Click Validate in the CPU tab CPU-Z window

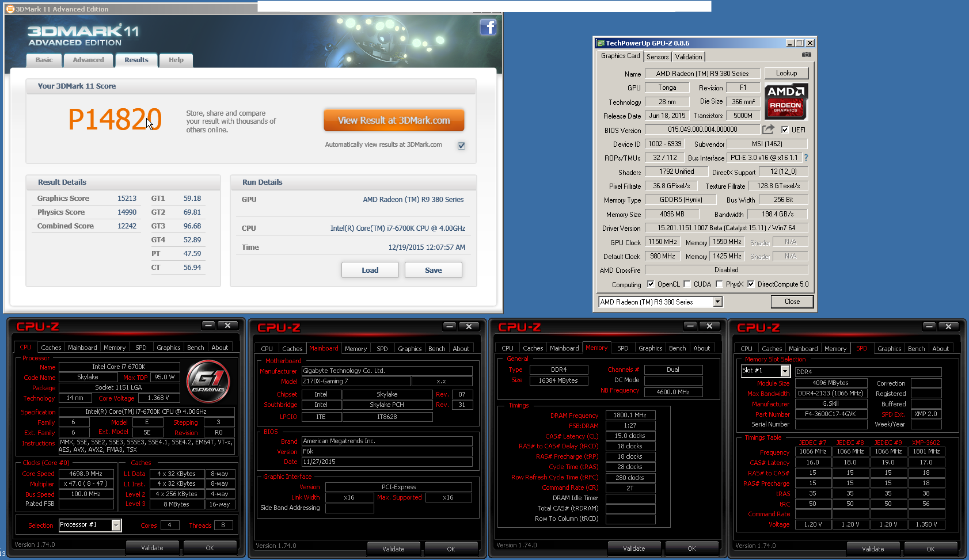pos(152,548)
